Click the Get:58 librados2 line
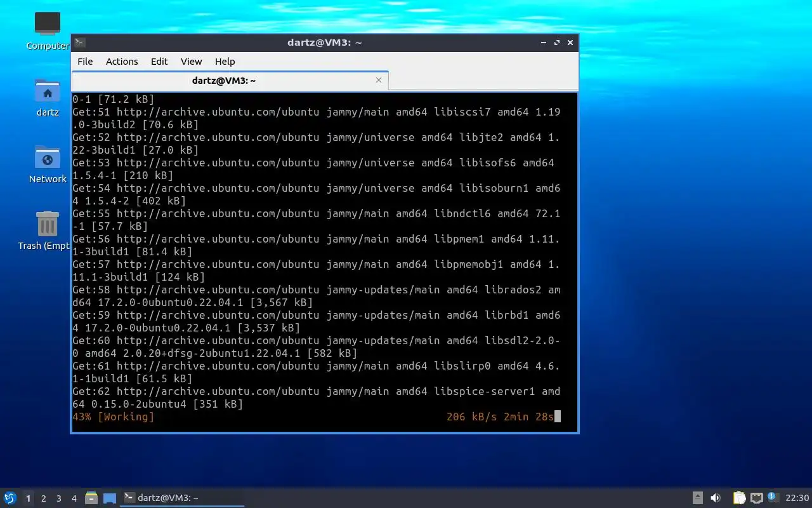 tap(317, 296)
